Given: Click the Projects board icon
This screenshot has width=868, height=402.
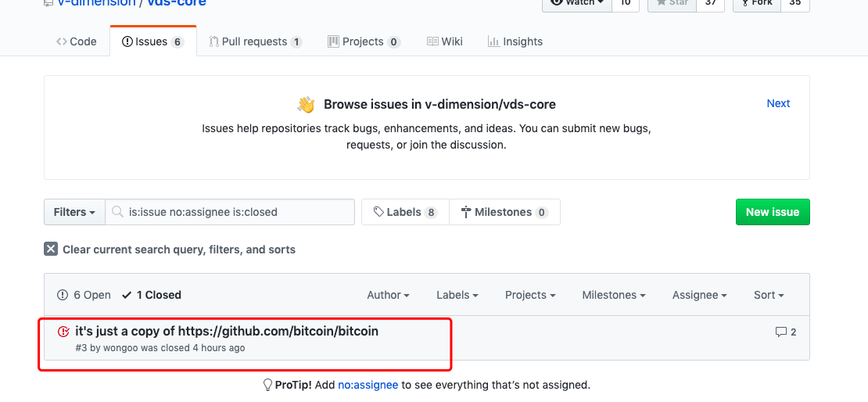Looking at the screenshot, I should 332,41.
